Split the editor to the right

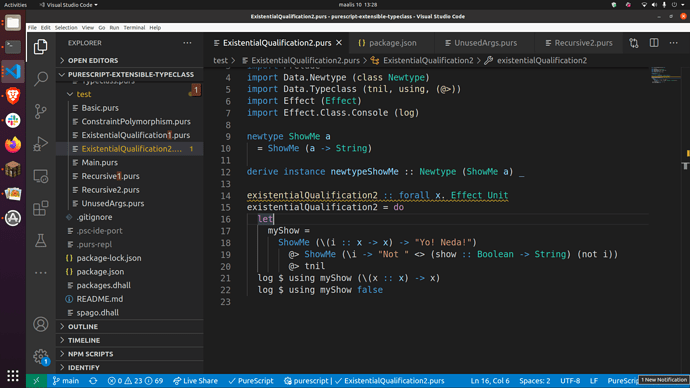click(654, 43)
